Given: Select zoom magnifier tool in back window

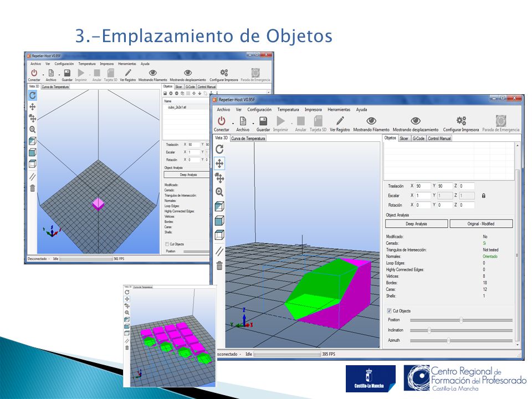Looking at the screenshot, I should [x=33, y=129].
